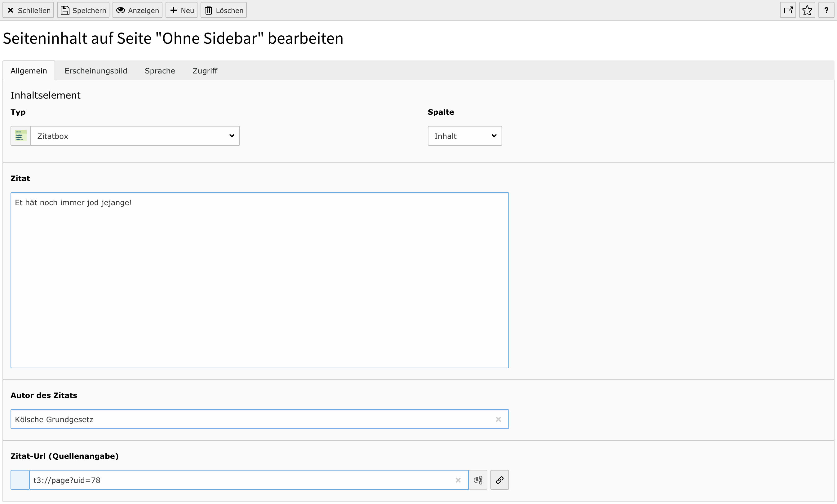
Task: Preview the page via Anzeigen
Action: tap(138, 11)
